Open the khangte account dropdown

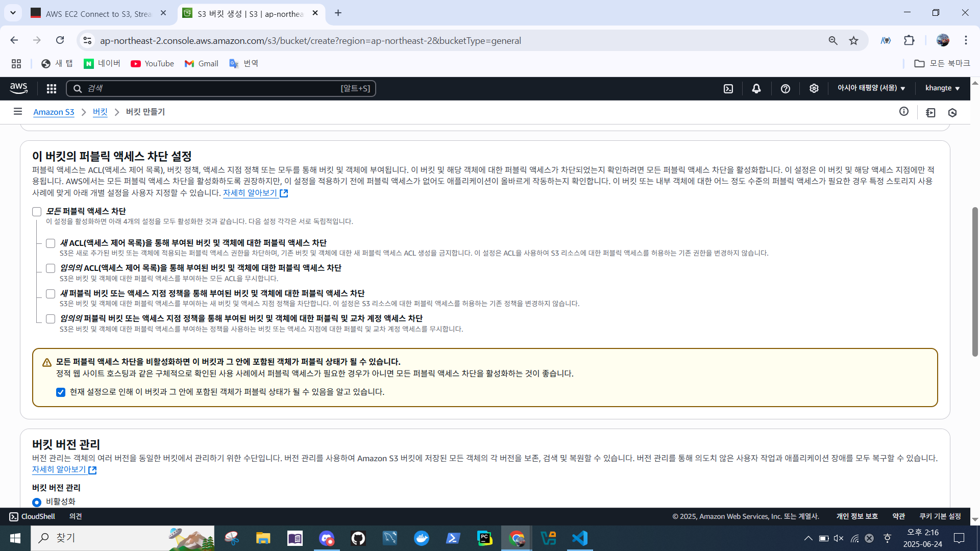click(x=942, y=88)
